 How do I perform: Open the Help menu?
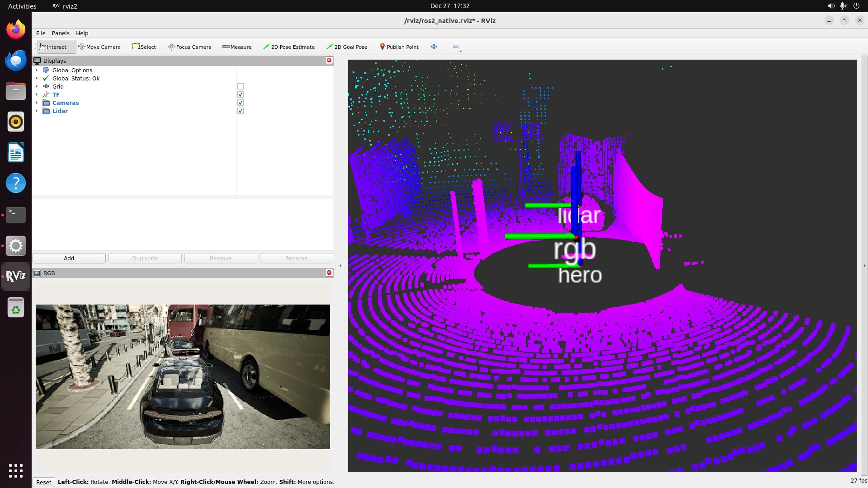click(82, 33)
